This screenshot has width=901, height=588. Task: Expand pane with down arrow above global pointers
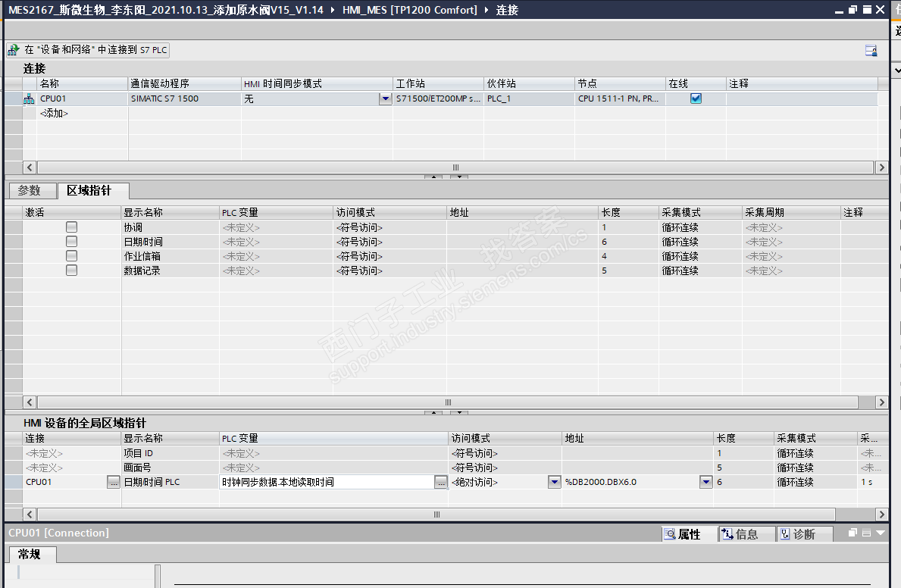click(x=459, y=412)
